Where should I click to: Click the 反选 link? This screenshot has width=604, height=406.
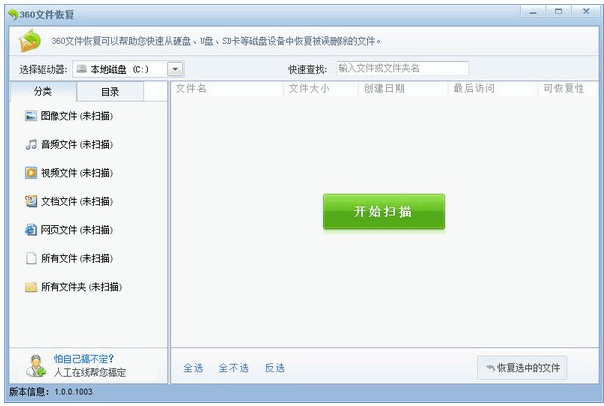(x=275, y=368)
